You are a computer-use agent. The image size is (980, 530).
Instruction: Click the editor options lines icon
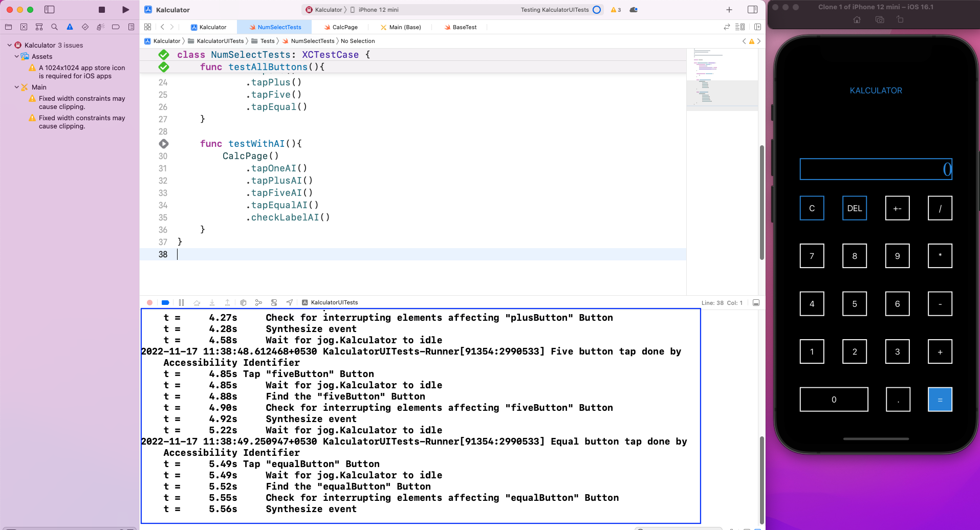(740, 27)
